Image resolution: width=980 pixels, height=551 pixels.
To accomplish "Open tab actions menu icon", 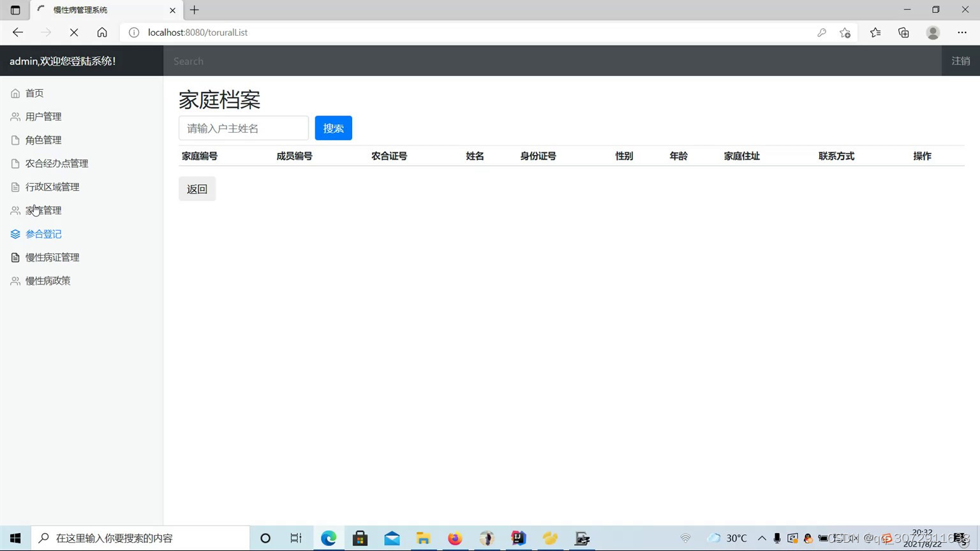I will click(x=15, y=10).
